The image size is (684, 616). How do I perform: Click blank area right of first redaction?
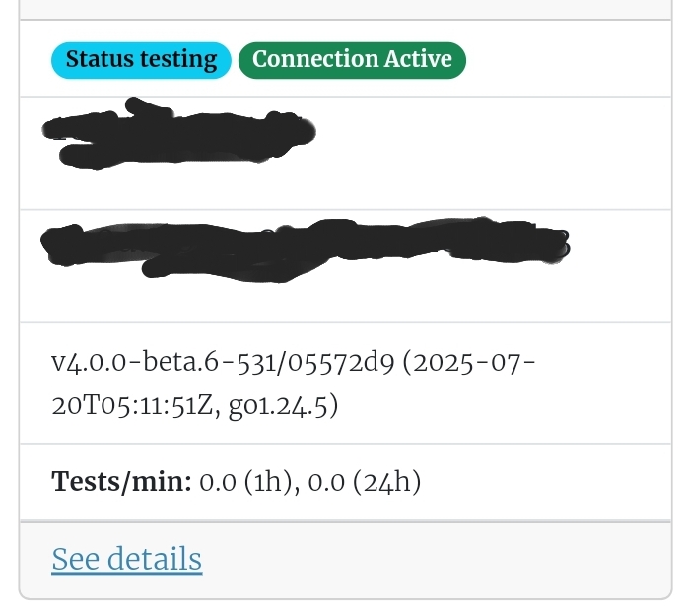point(493,153)
